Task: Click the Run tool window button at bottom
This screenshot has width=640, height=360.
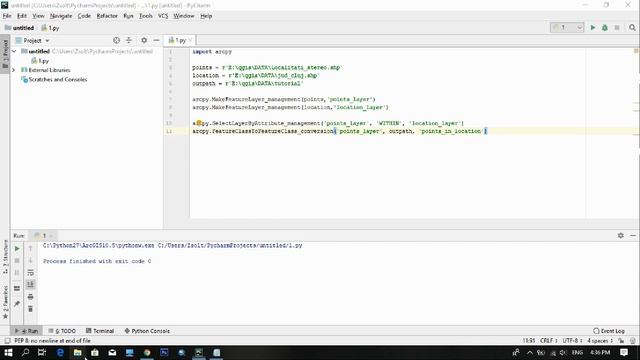Action: pos(26,331)
